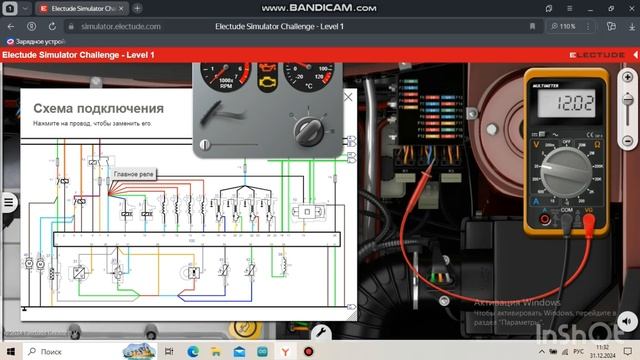Click the wrench tools icon

pos(321,333)
